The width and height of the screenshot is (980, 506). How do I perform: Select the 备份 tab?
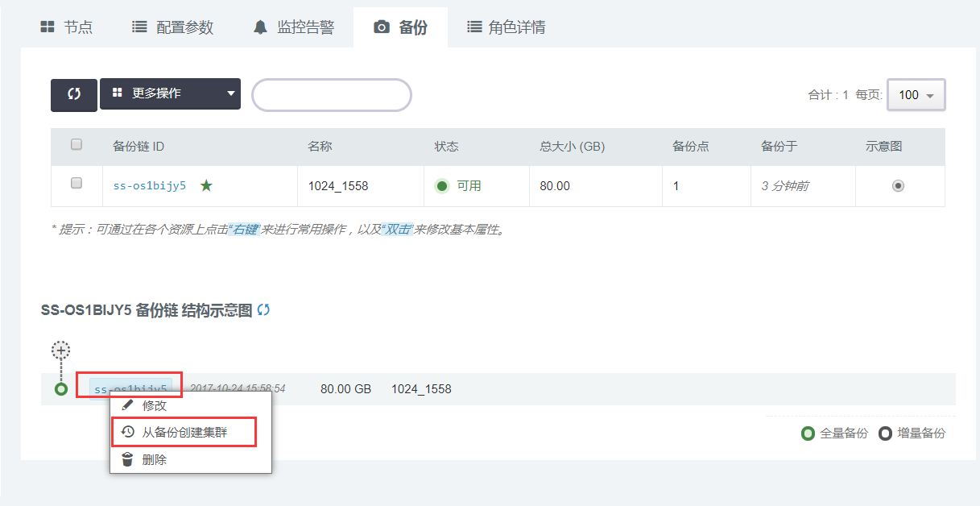pyautogui.click(x=400, y=27)
